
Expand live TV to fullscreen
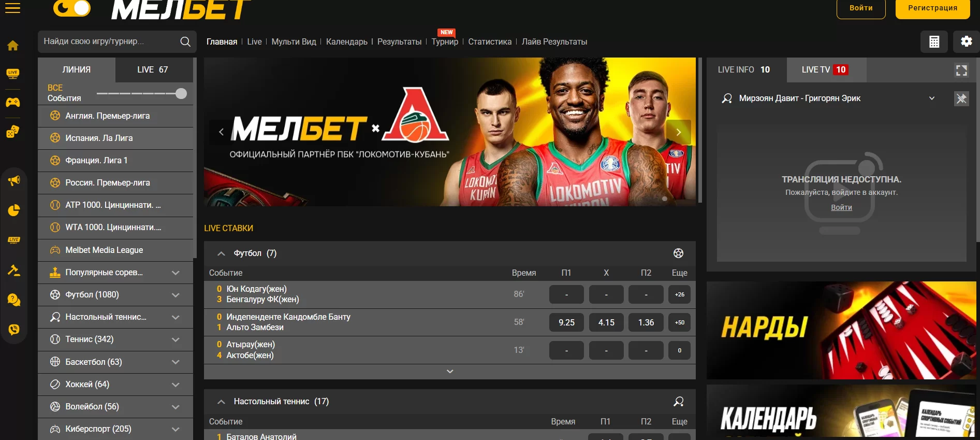(x=961, y=70)
